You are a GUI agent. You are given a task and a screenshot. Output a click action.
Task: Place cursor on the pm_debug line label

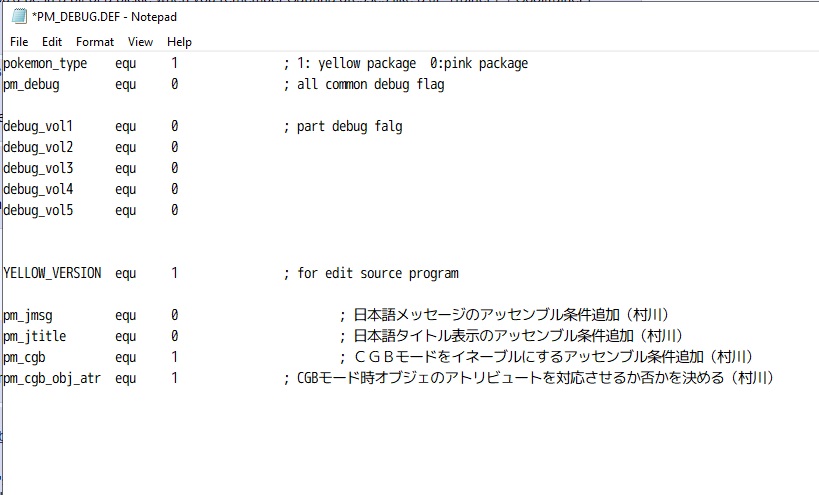pyautogui.click(x=31, y=85)
